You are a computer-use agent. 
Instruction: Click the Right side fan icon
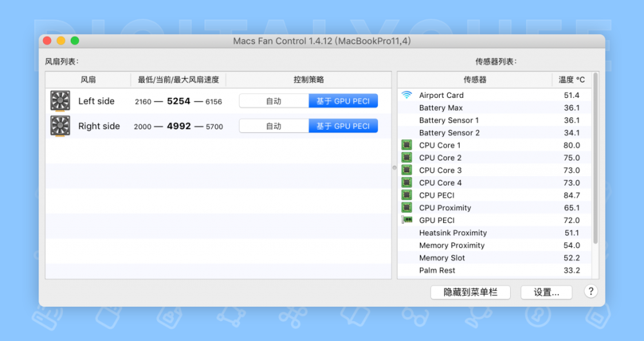[x=60, y=126]
